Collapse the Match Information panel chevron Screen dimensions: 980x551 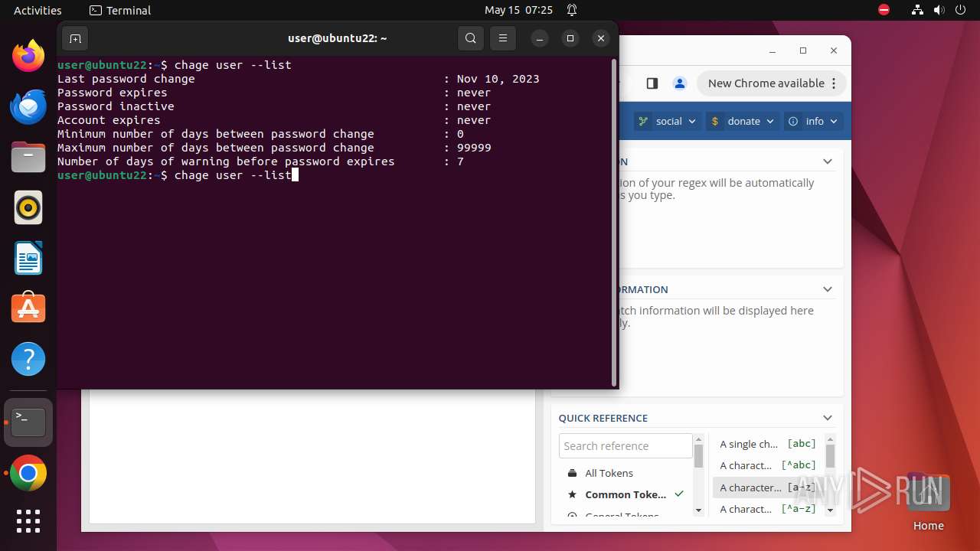coord(828,289)
